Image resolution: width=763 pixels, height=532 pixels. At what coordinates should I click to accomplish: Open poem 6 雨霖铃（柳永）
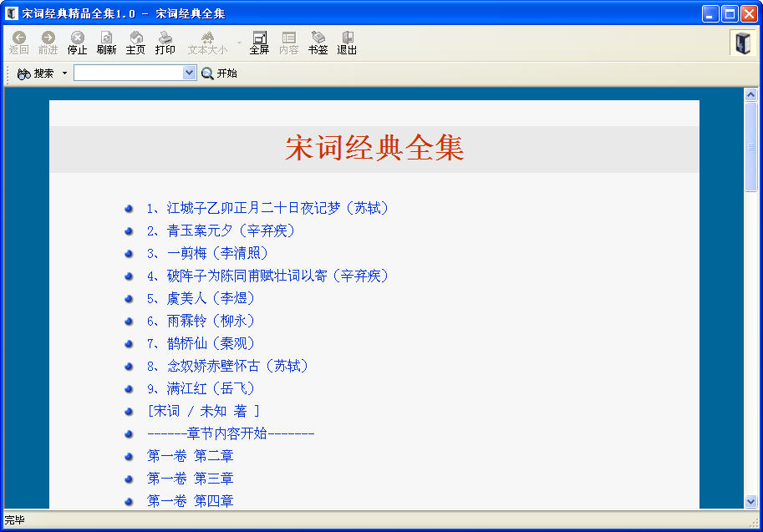pos(201,321)
